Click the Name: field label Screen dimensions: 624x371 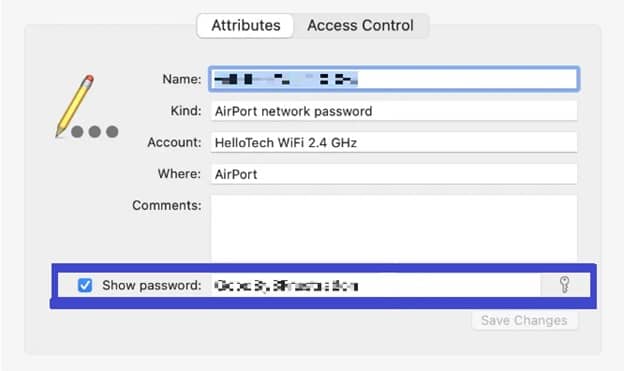click(x=182, y=79)
